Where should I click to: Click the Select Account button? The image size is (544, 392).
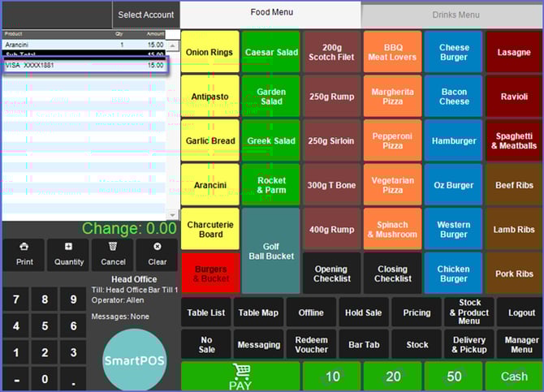146,15
